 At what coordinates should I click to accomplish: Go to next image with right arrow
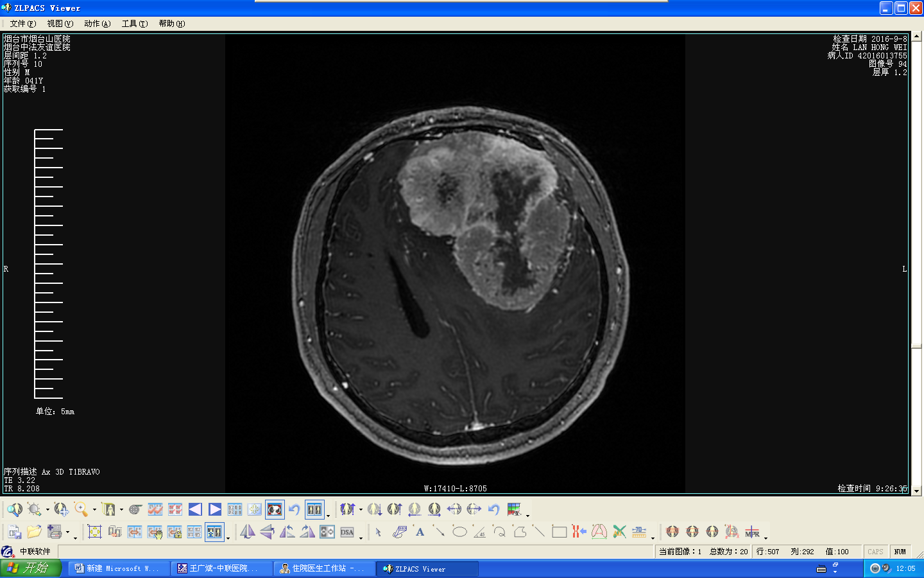pos(215,509)
